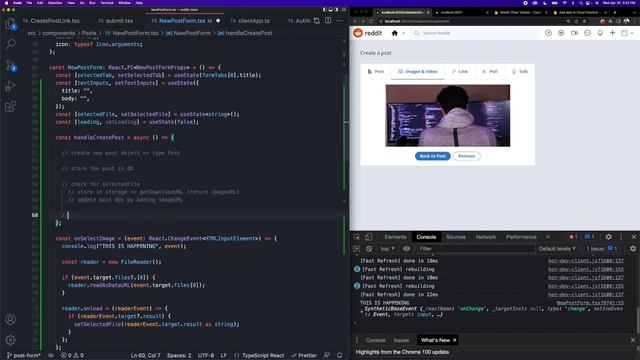Open the Accounts menu in activity bar

tap(10, 319)
